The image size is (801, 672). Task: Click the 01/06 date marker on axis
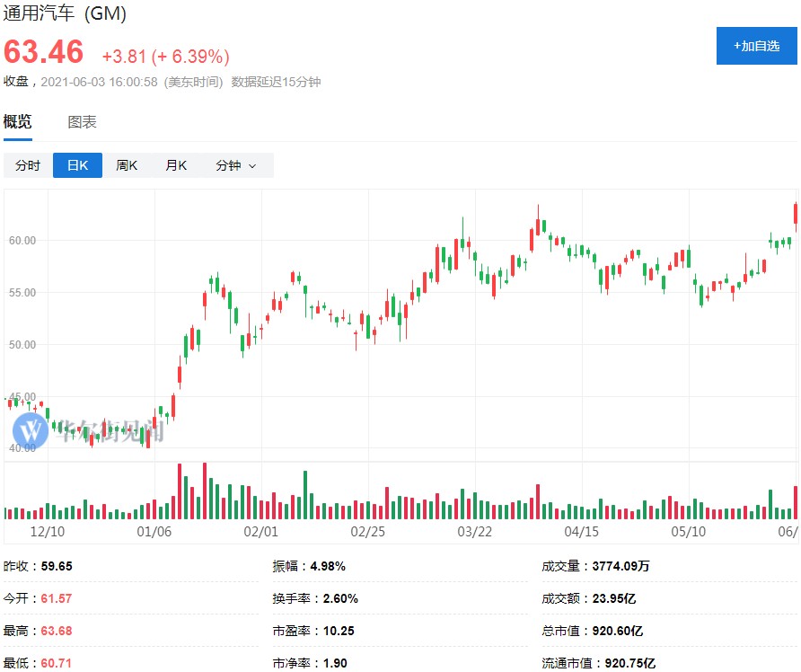(154, 531)
